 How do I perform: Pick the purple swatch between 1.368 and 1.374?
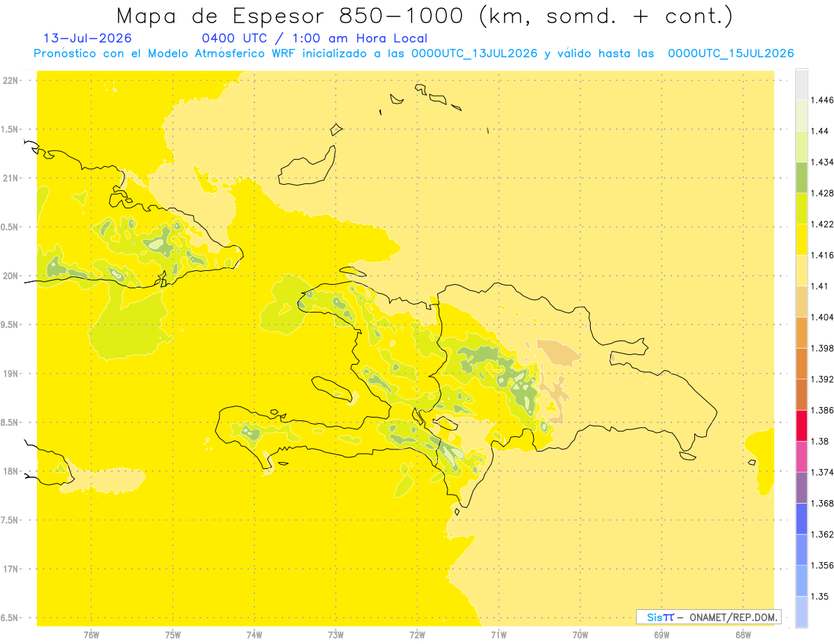801,488
